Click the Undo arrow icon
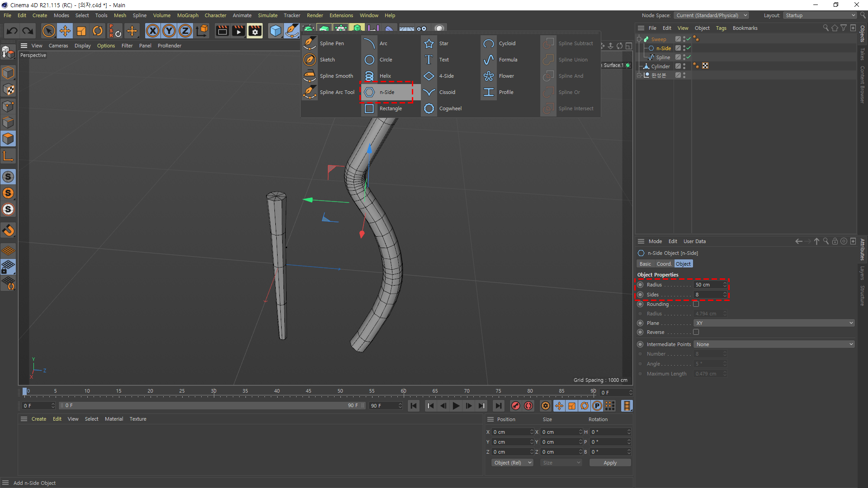Image resolution: width=868 pixels, height=488 pixels. click(x=12, y=31)
